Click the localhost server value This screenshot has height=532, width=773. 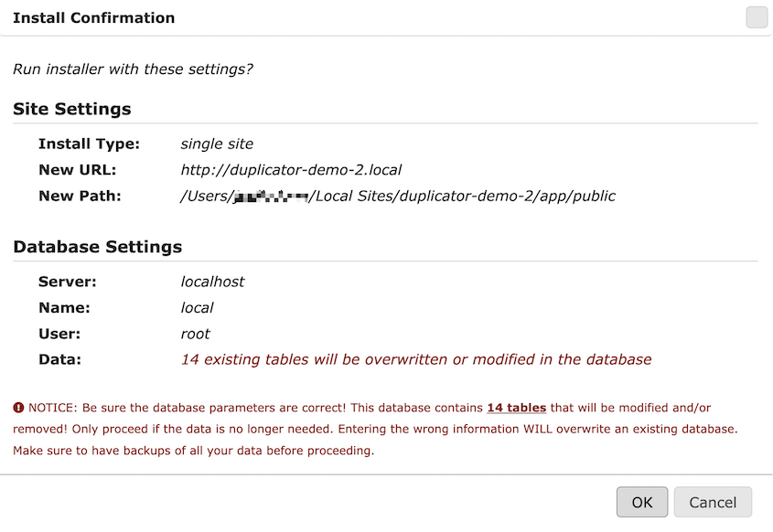(212, 282)
